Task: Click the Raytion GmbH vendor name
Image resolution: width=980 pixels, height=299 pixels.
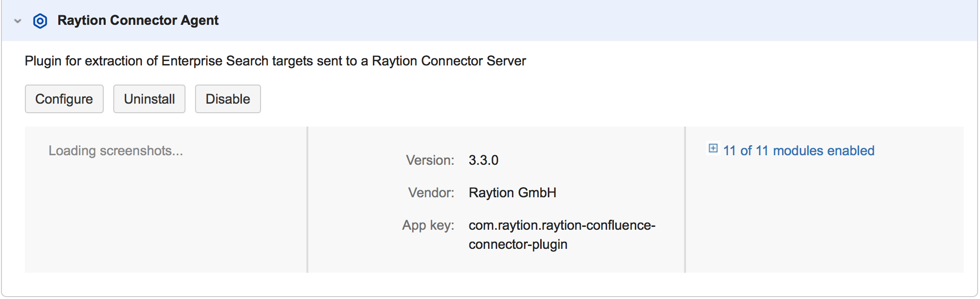Action: tap(512, 193)
